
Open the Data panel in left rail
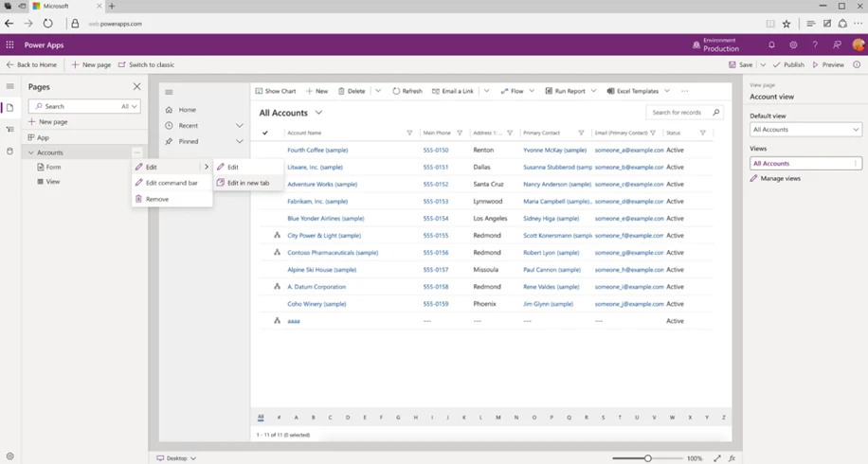click(x=10, y=152)
